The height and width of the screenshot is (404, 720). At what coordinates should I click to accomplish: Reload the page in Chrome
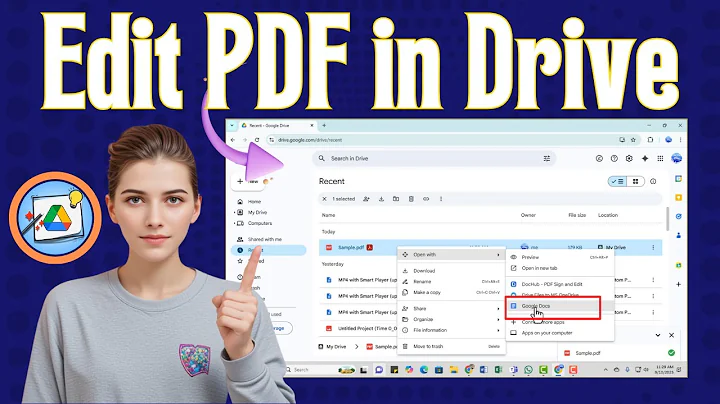257,140
